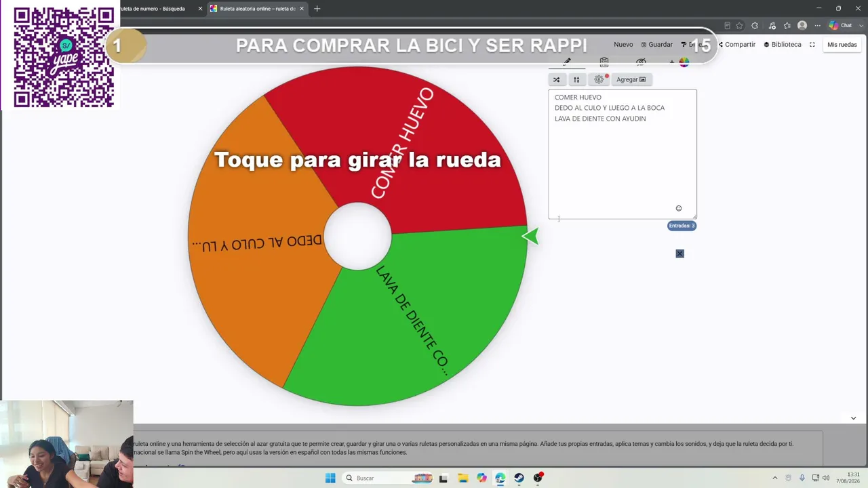Open the Copilot Chat button
868x488 pixels.
click(841, 26)
